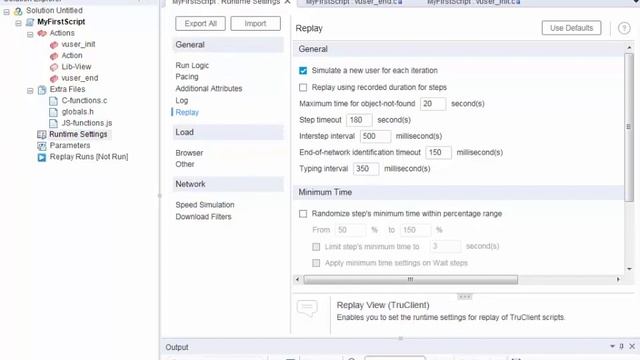The height and width of the screenshot is (360, 640).
Task: Select globals.h in Extra Files
Action: pyautogui.click(x=78, y=111)
